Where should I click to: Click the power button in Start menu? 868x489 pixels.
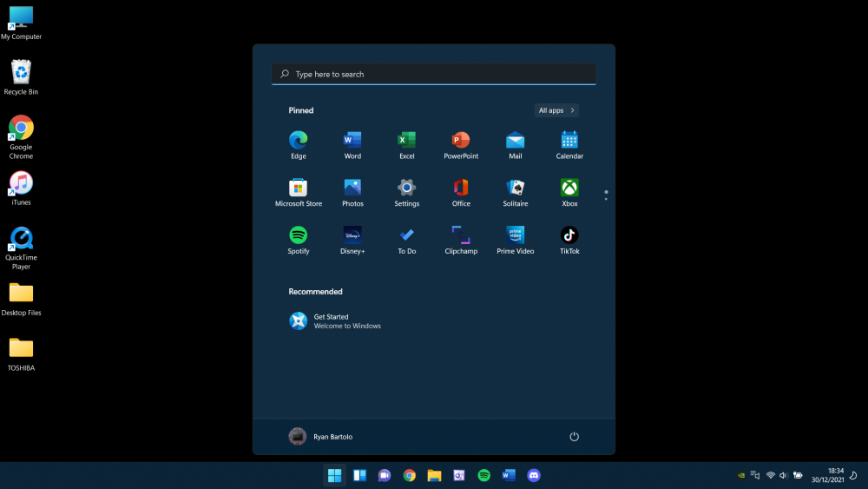click(574, 436)
